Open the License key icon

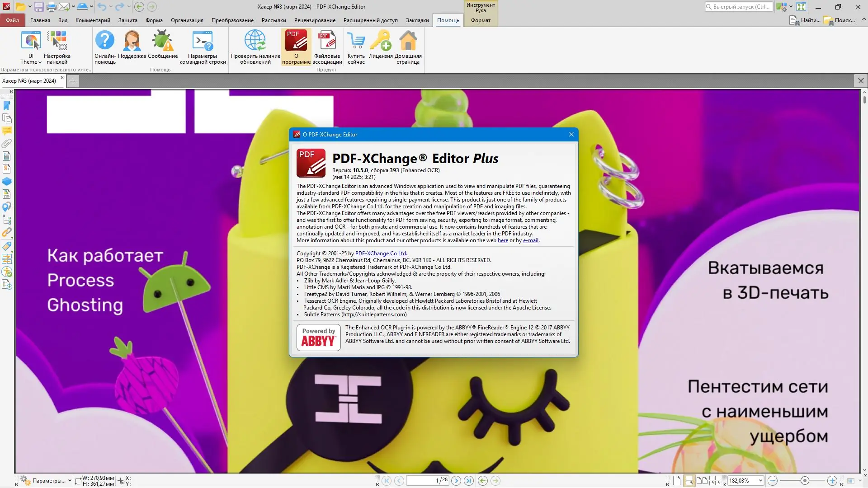pyautogui.click(x=381, y=41)
